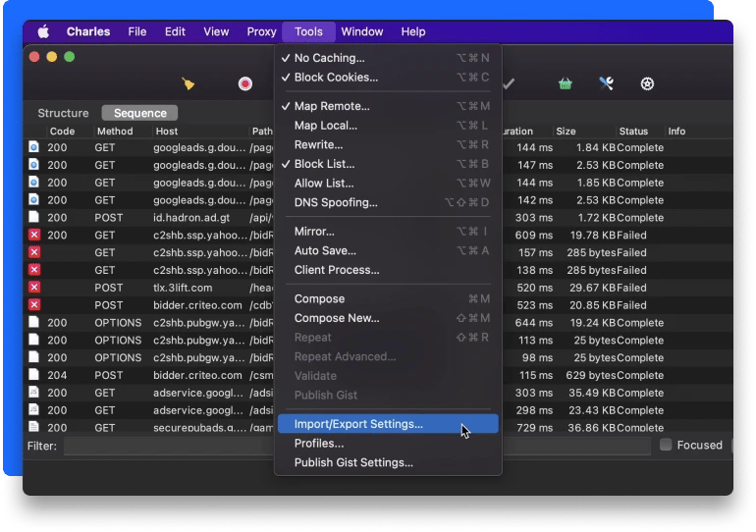Click the document icon on 204 POST row
Screen dimensions: 756x532
[33, 374]
